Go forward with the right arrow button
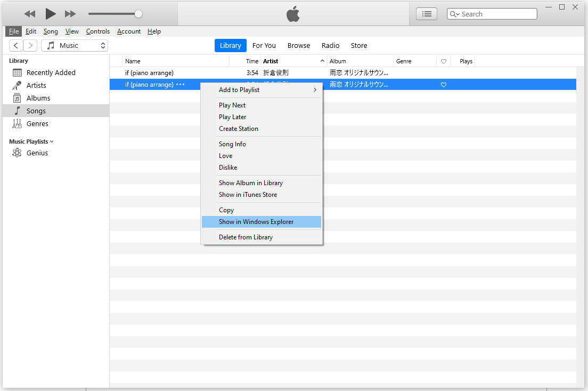Viewport: 588px width, 391px height. point(30,45)
